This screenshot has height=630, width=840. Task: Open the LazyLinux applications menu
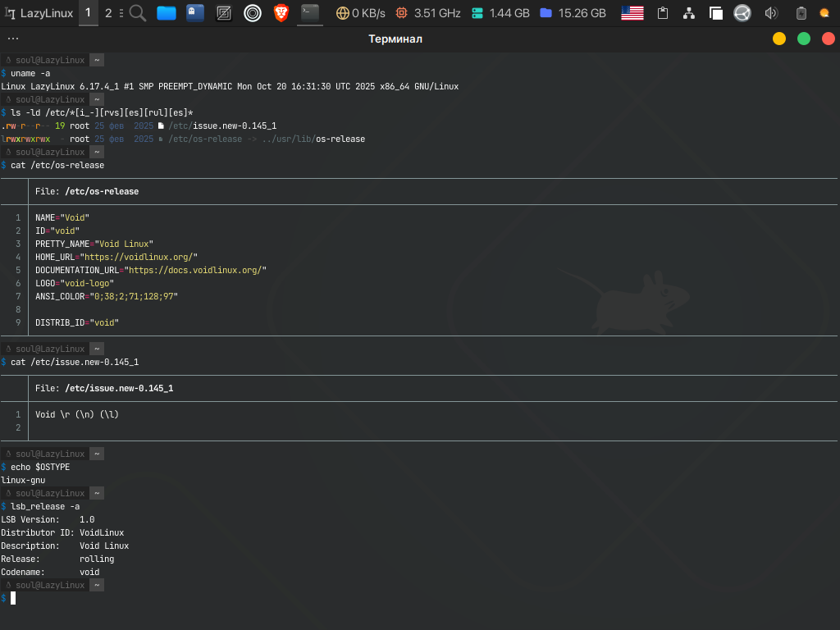[39, 13]
